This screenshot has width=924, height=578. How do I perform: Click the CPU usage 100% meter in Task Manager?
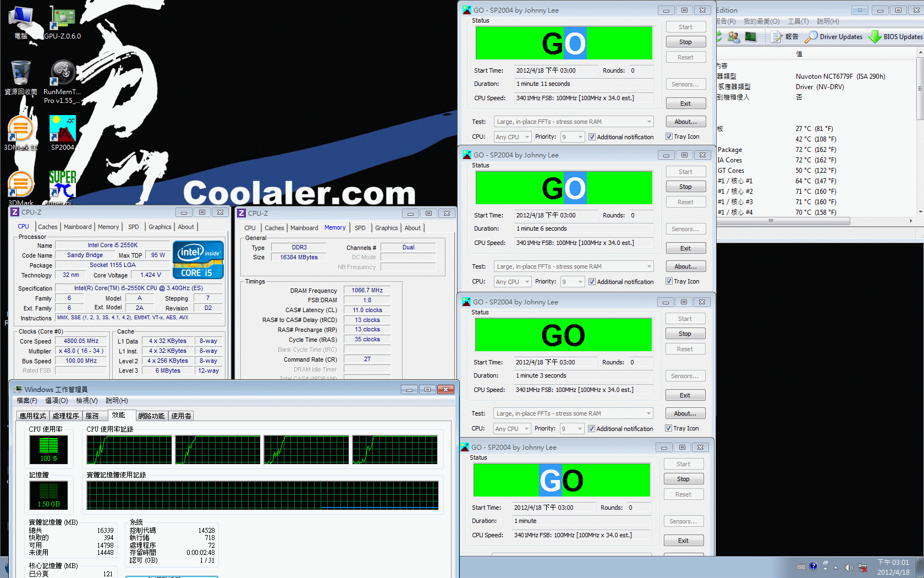(x=48, y=449)
